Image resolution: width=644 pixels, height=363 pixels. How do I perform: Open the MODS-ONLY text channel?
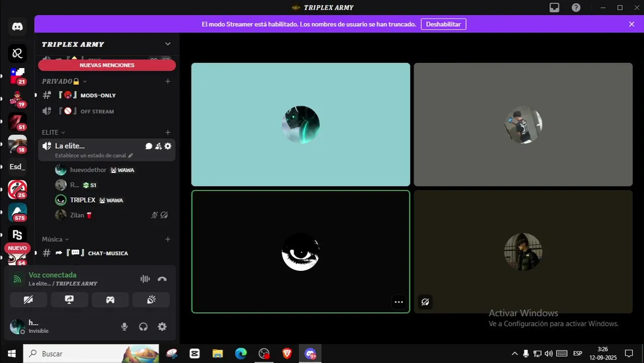point(107,95)
